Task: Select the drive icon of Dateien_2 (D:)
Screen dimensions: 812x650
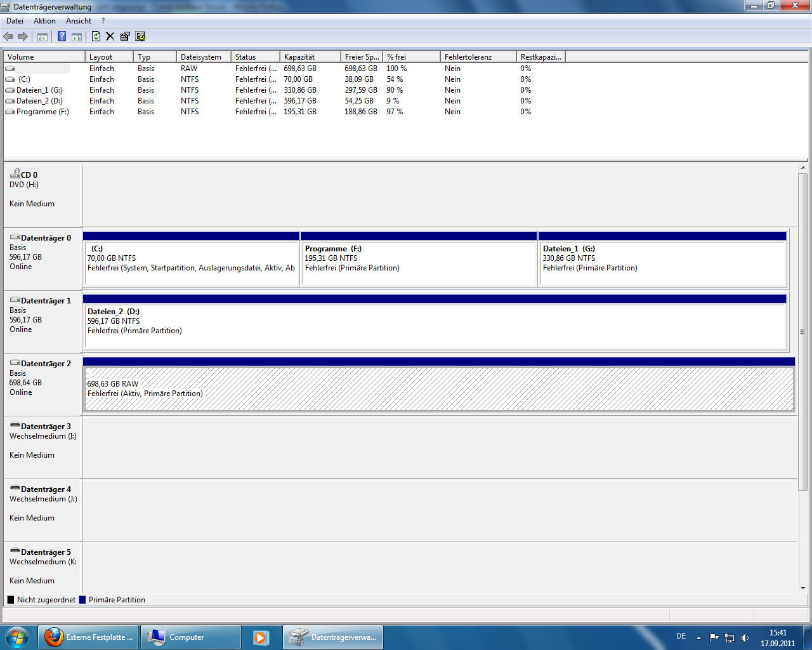Action: click(10, 101)
